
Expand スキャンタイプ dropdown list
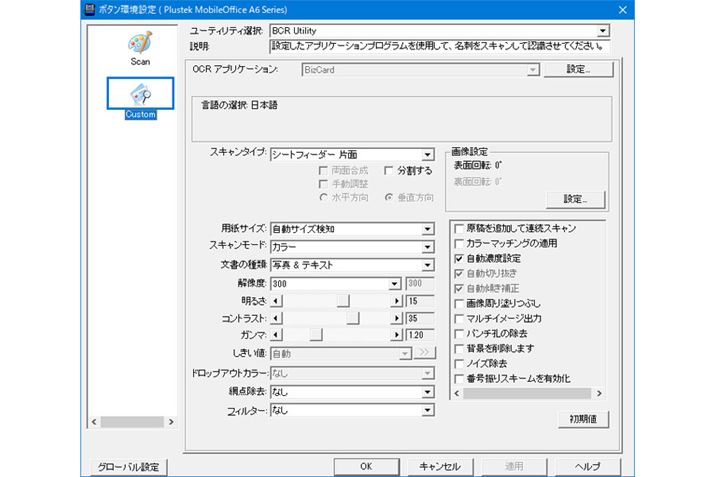(427, 154)
